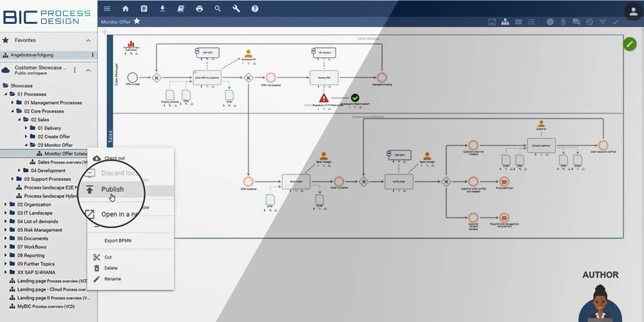Expand the 01 Management Processes folder arrow
Screen dimensions: 644x322
13,102
